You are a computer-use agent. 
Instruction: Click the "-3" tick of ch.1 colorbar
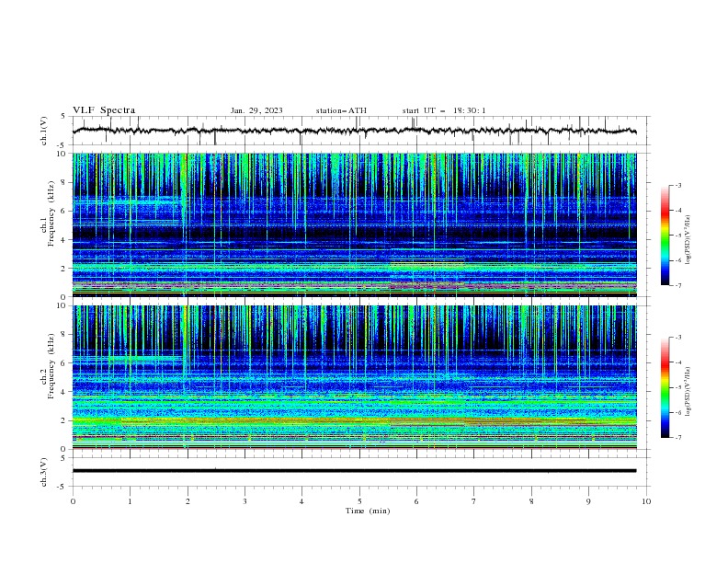click(678, 185)
